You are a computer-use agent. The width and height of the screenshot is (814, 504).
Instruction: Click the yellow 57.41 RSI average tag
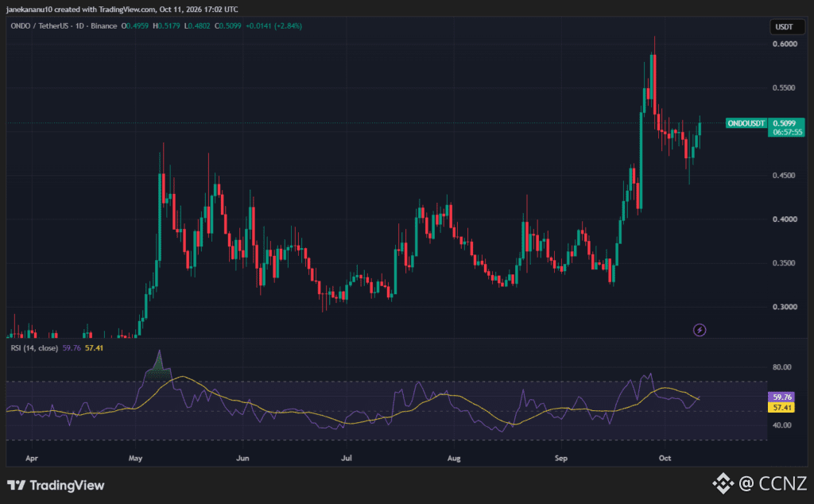(x=782, y=408)
